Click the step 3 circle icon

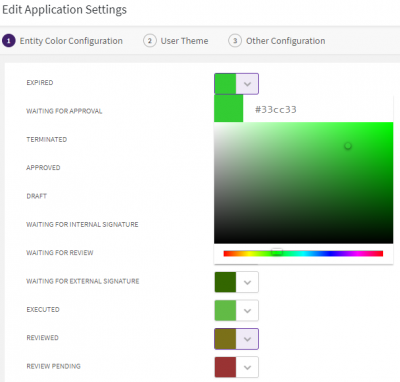pyautogui.click(x=235, y=41)
